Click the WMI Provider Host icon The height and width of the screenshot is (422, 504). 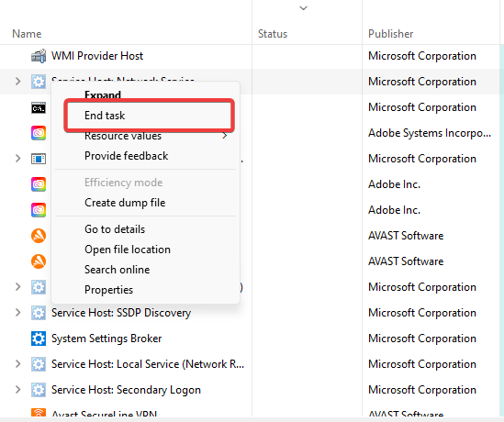pos(39,56)
